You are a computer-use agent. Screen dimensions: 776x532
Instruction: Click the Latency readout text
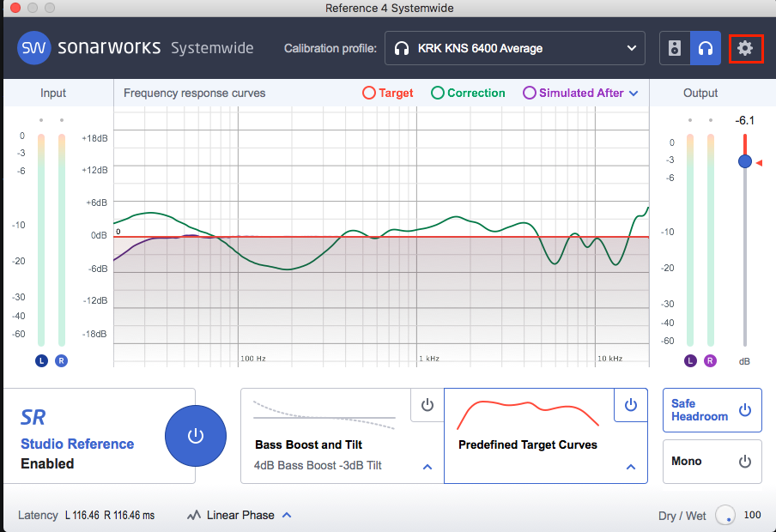coord(87,515)
